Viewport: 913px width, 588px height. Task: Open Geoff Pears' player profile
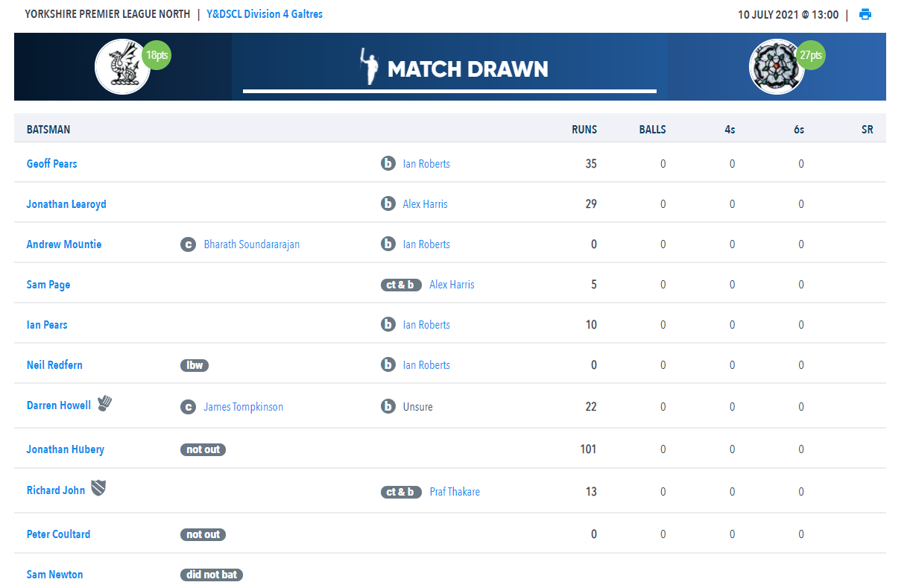pos(51,164)
